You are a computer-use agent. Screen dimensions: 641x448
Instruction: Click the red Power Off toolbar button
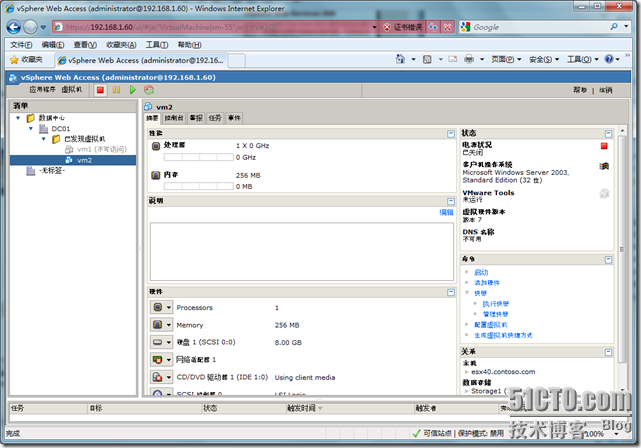100,90
